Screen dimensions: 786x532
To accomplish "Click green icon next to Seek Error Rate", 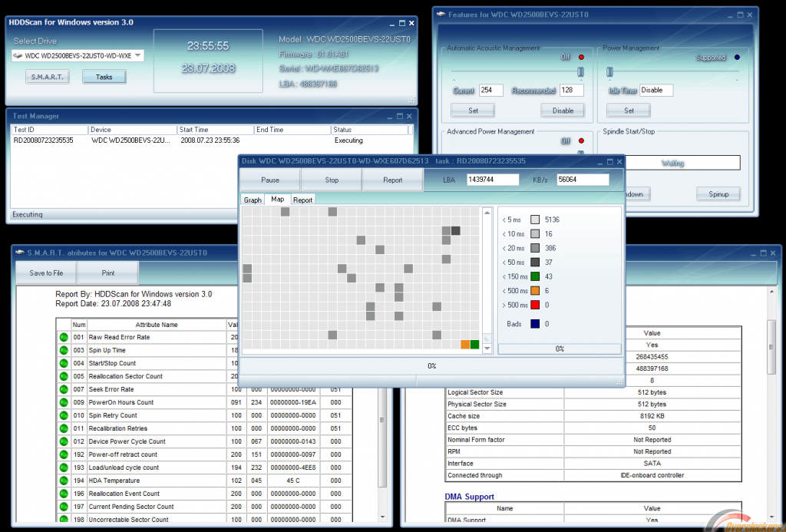I will [x=63, y=390].
